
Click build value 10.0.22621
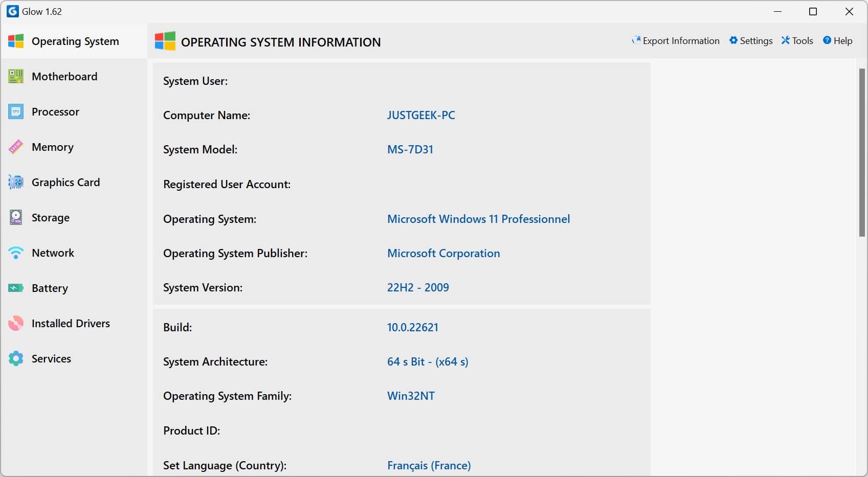click(413, 327)
